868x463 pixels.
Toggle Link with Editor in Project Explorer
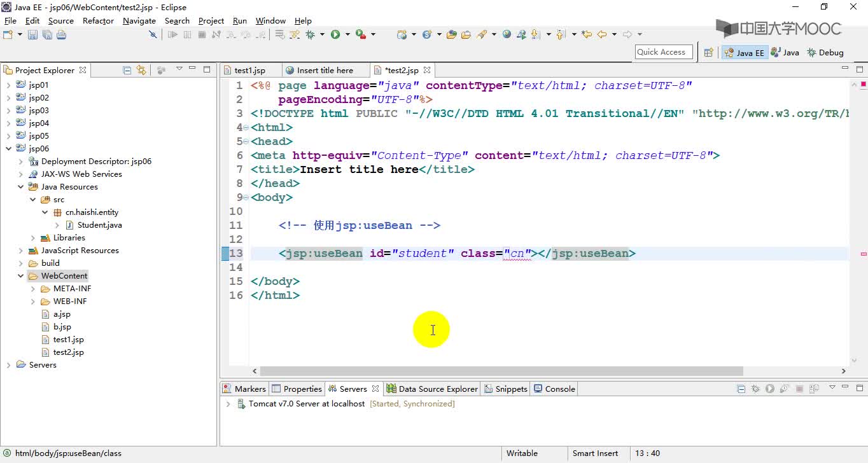(141, 70)
